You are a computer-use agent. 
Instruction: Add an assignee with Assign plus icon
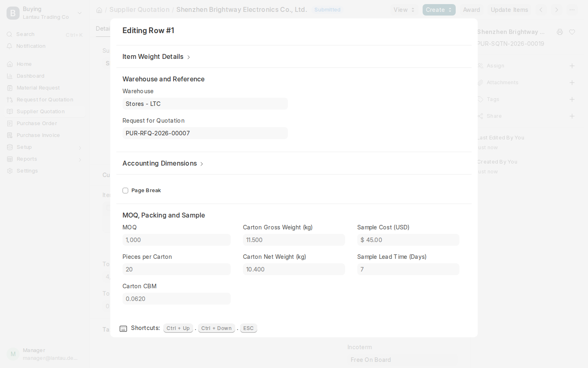572,66
